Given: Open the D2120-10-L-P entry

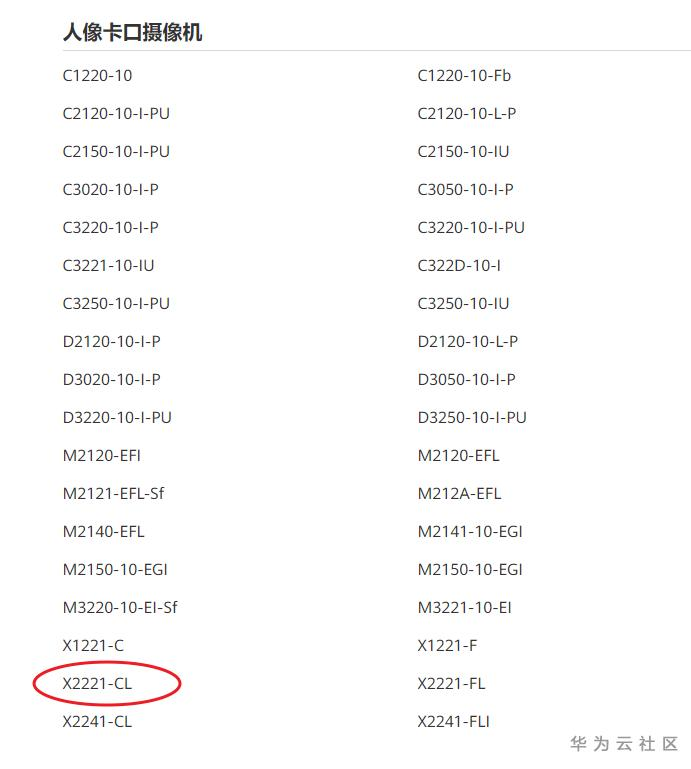Looking at the screenshot, I should point(467,342).
